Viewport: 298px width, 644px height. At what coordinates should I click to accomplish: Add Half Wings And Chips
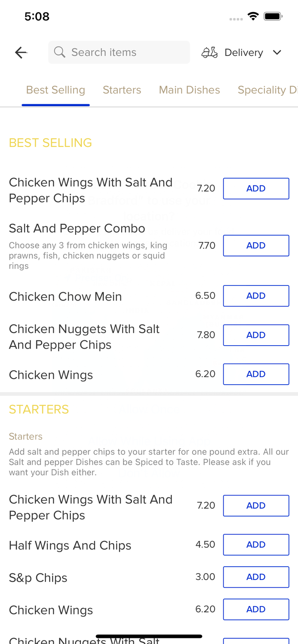256,544
